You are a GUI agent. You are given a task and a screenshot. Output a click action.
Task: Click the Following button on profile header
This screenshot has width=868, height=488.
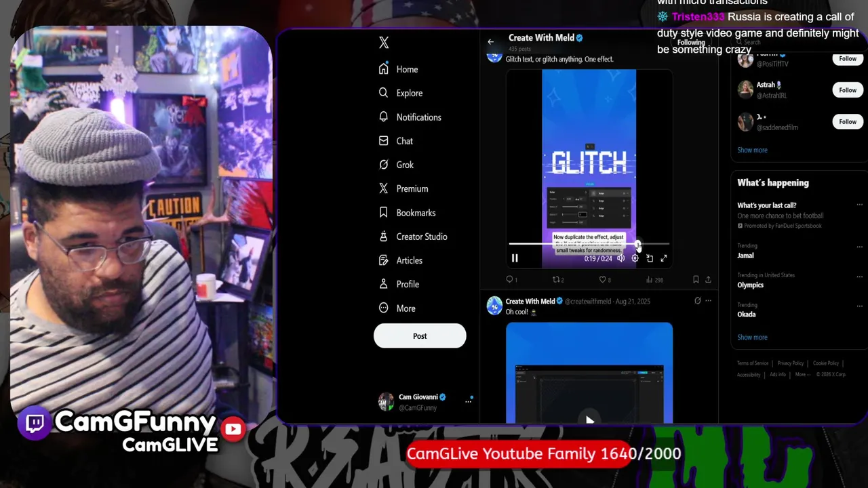[691, 42]
